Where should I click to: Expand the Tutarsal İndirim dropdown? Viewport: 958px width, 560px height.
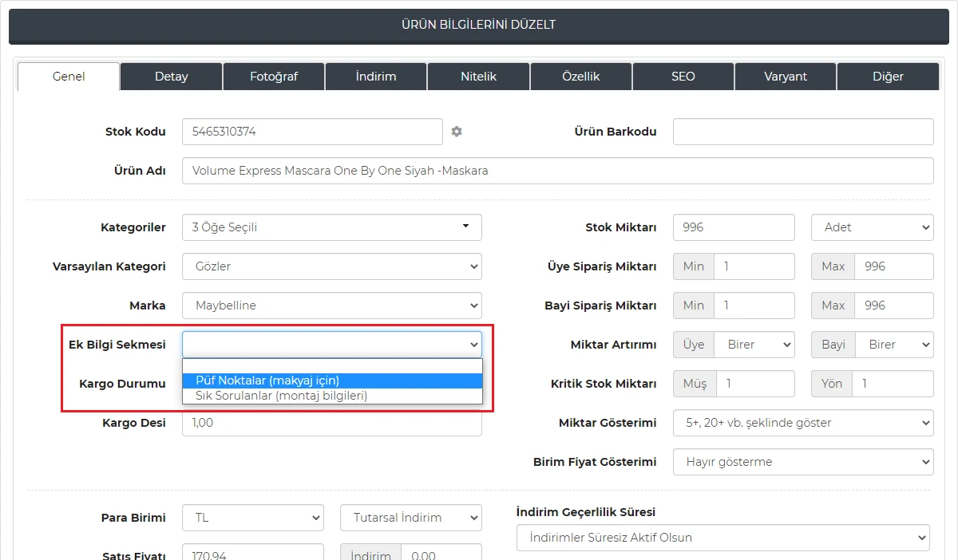(x=411, y=518)
